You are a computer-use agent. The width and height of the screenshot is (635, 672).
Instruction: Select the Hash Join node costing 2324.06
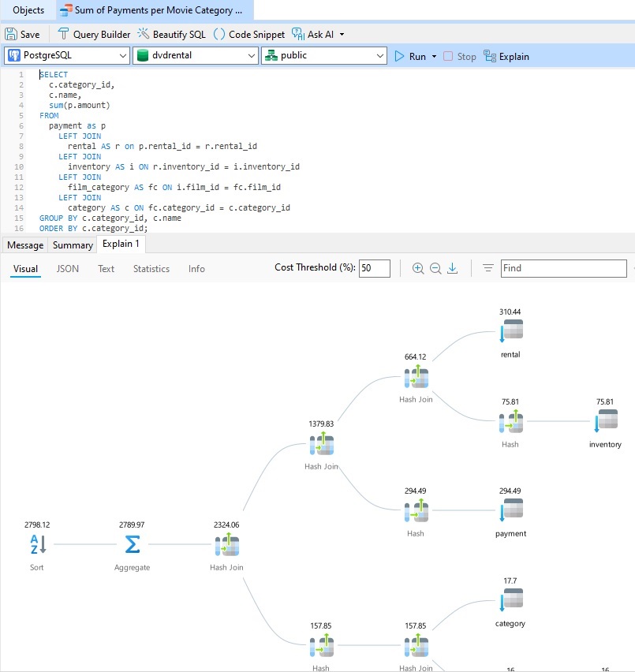click(226, 545)
